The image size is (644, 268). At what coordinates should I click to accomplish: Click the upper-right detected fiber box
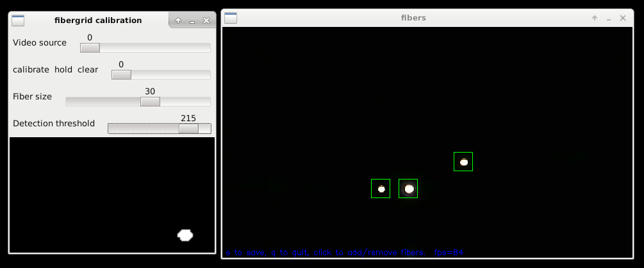463,162
